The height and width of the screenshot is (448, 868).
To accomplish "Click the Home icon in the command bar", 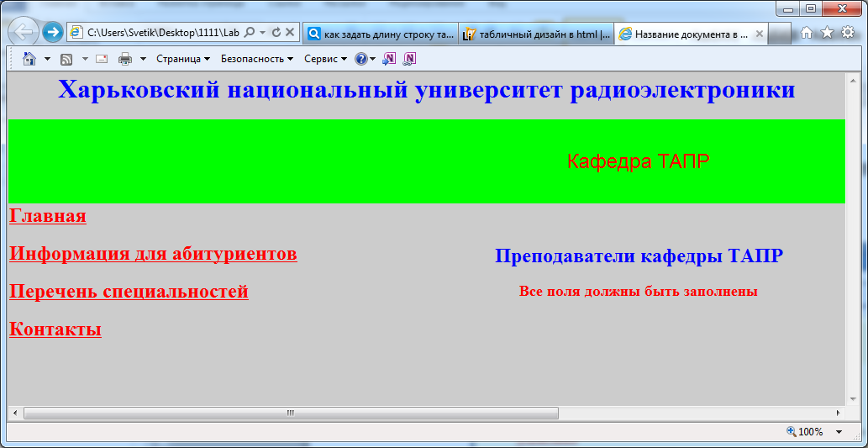I will tap(30, 59).
